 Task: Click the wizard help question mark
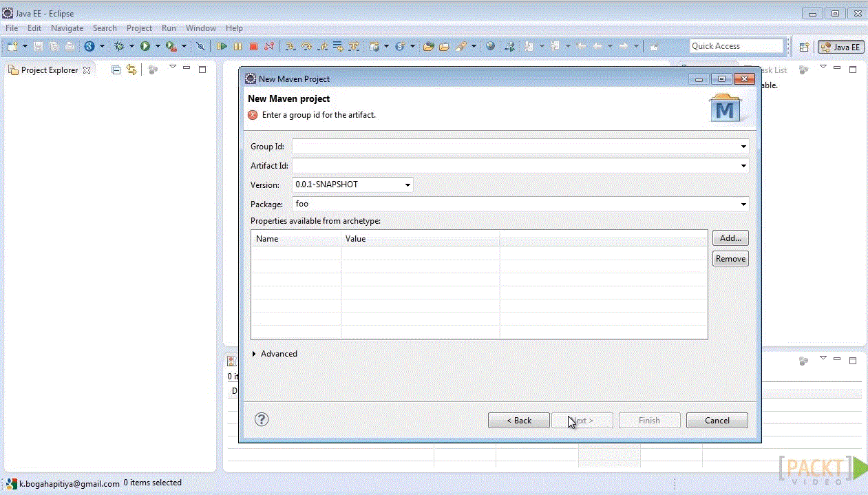(262, 420)
